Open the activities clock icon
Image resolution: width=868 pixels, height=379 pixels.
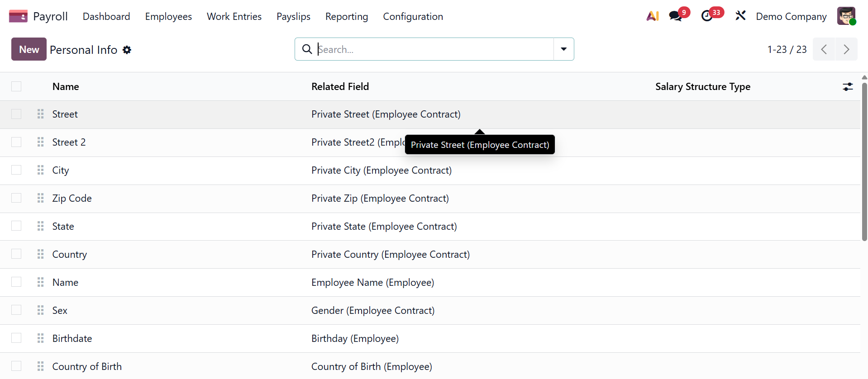[x=707, y=16]
